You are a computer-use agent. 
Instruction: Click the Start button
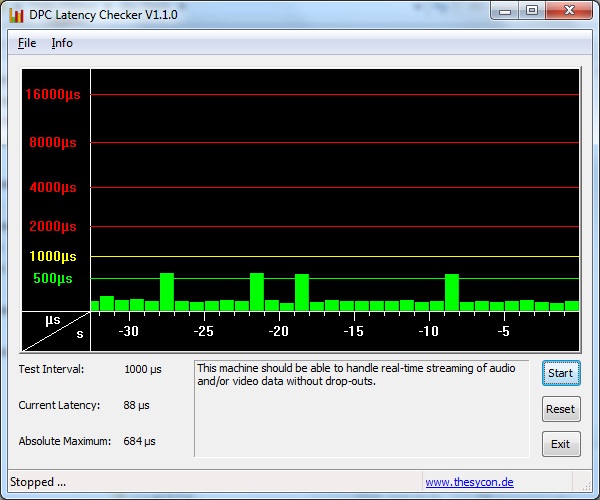pos(561,373)
